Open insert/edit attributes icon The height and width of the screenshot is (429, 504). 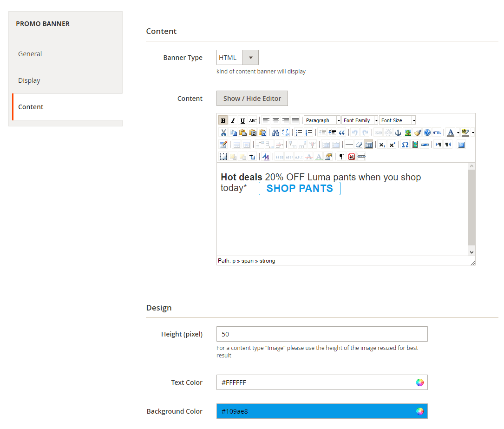[328, 157]
